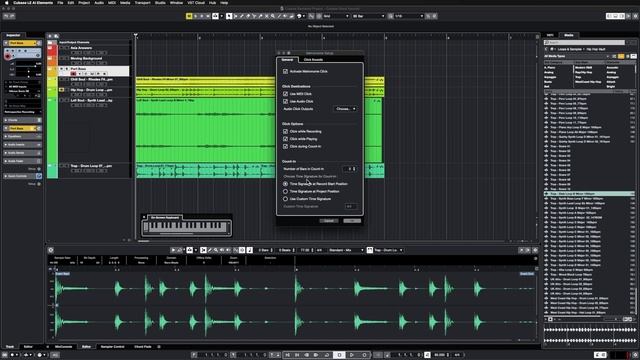Open the Transport menu
This screenshot has width=640, height=360.
[142, 3]
